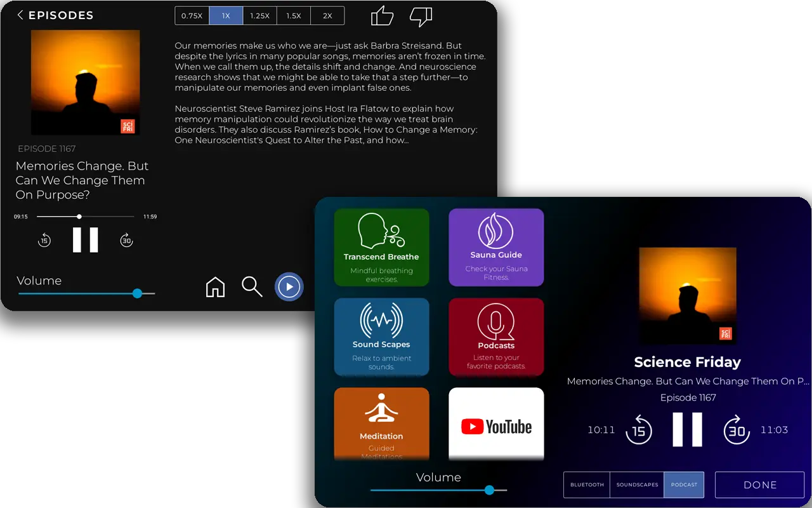Image resolution: width=812 pixels, height=508 pixels.
Task: Open Transcend Breathe breathing exercises
Action: (x=381, y=247)
